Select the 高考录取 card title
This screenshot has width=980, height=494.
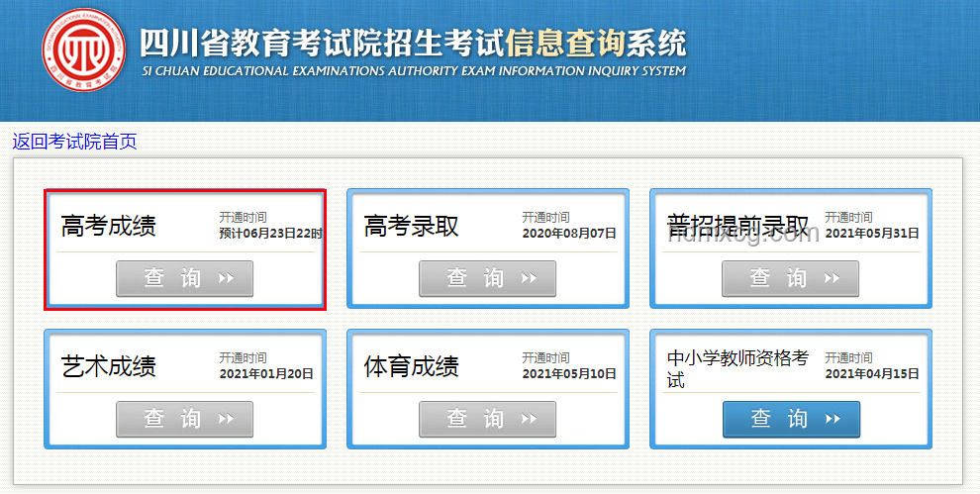(411, 226)
